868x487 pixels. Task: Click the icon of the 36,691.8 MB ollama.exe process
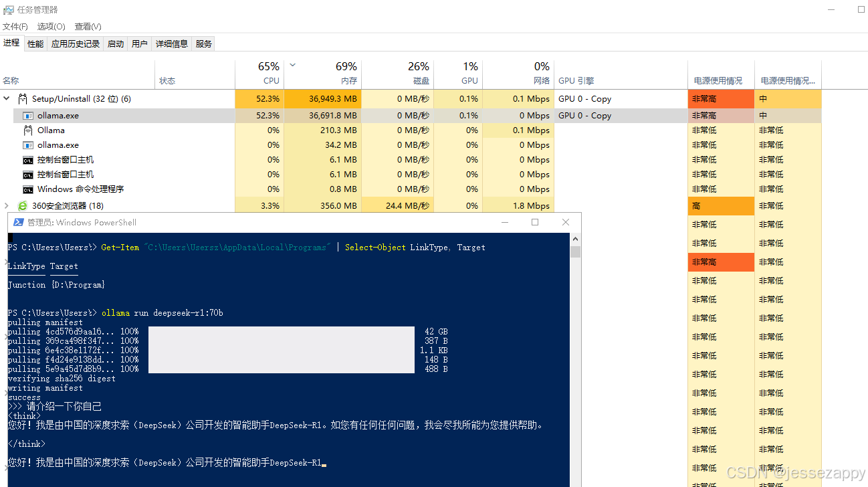(28, 116)
